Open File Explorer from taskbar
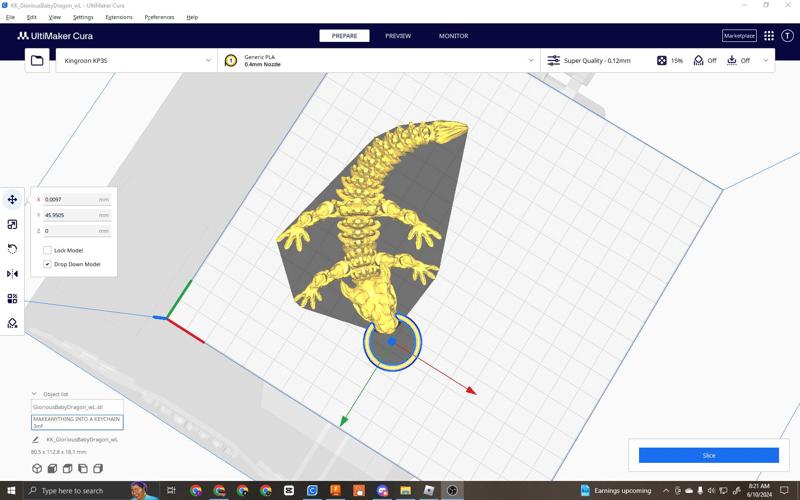 coord(406,491)
